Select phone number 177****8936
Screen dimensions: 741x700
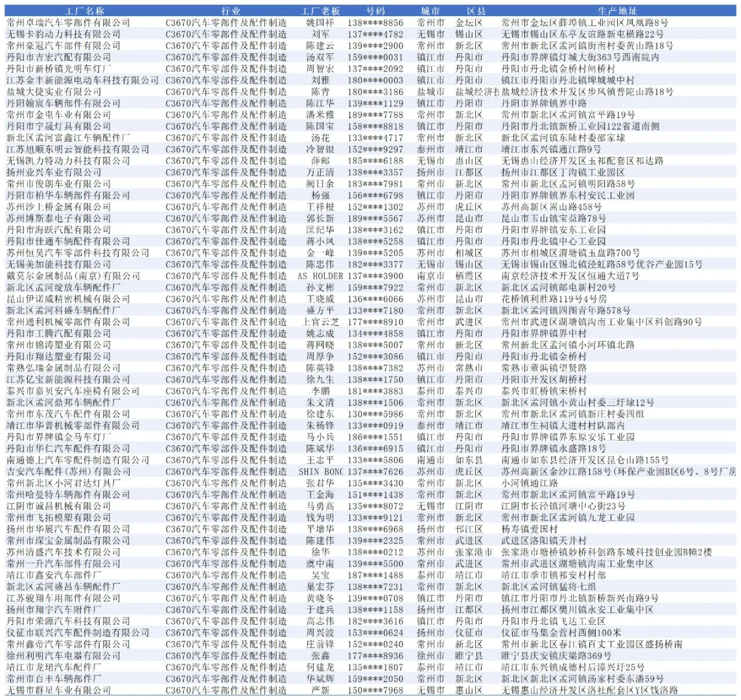(376, 655)
